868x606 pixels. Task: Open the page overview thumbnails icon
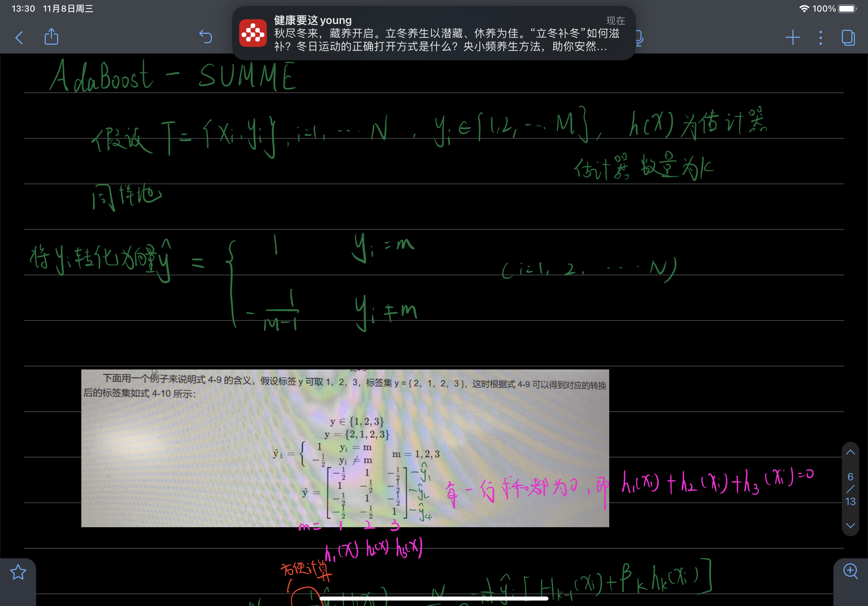click(x=848, y=37)
